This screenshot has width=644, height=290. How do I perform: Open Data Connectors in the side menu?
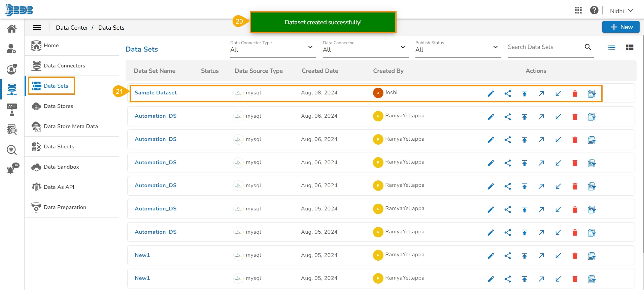(x=64, y=66)
